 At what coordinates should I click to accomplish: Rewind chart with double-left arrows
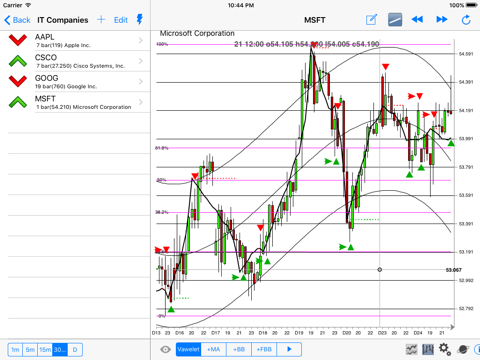[x=417, y=20]
